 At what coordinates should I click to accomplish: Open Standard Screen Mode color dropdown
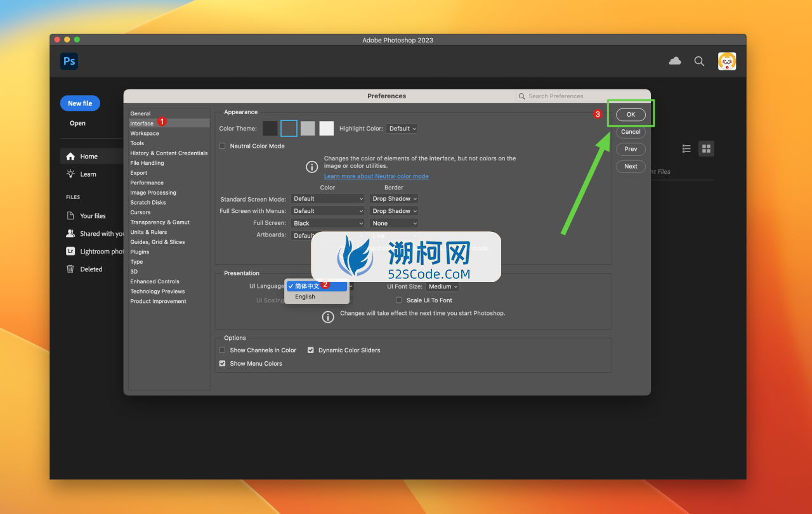(x=328, y=198)
